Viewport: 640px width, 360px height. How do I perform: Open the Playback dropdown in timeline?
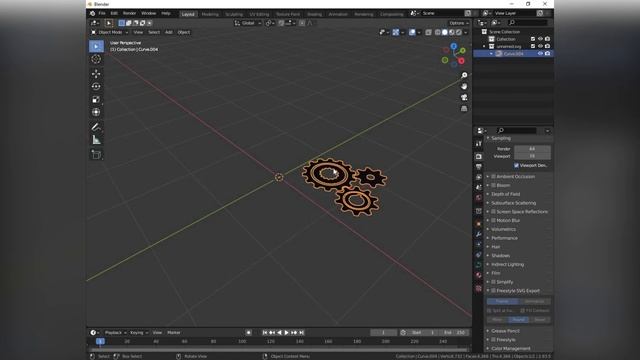[x=115, y=333]
